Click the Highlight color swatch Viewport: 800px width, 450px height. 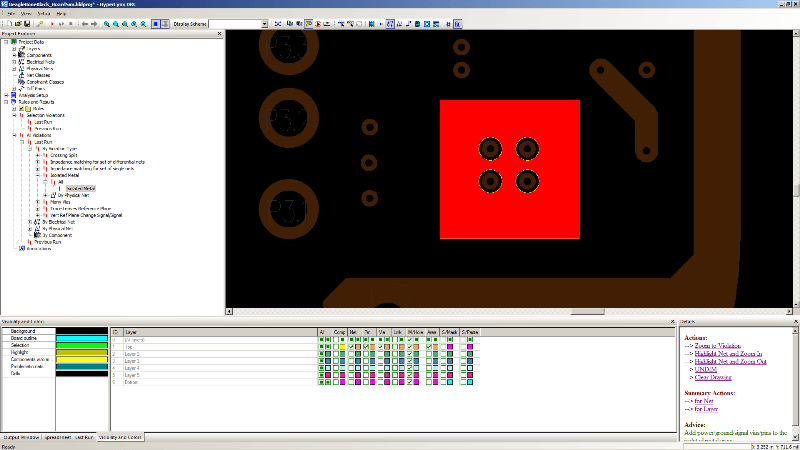[x=80, y=352]
